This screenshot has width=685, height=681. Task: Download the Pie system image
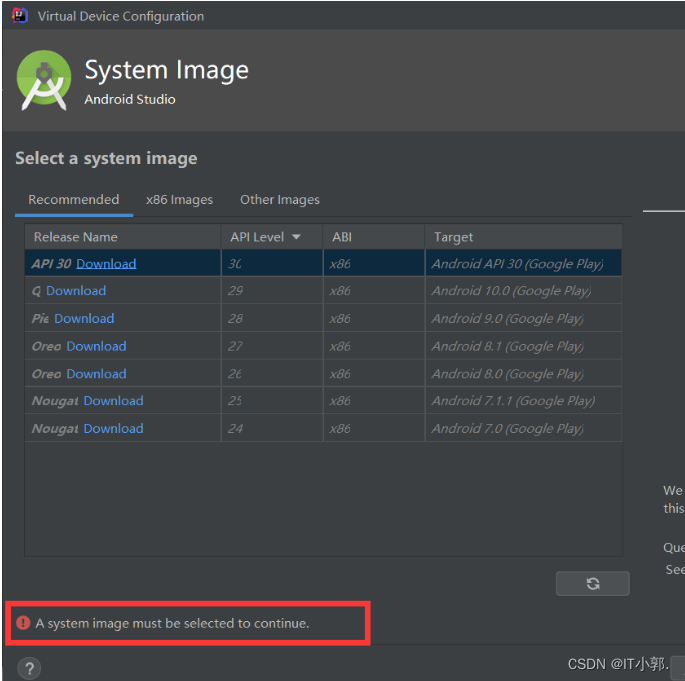click(84, 318)
